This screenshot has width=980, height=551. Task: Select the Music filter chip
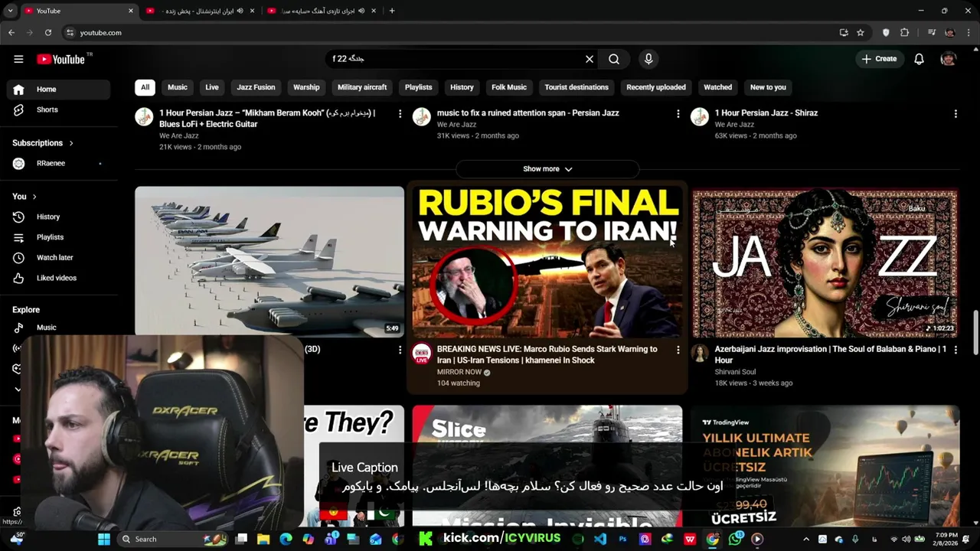point(178,87)
